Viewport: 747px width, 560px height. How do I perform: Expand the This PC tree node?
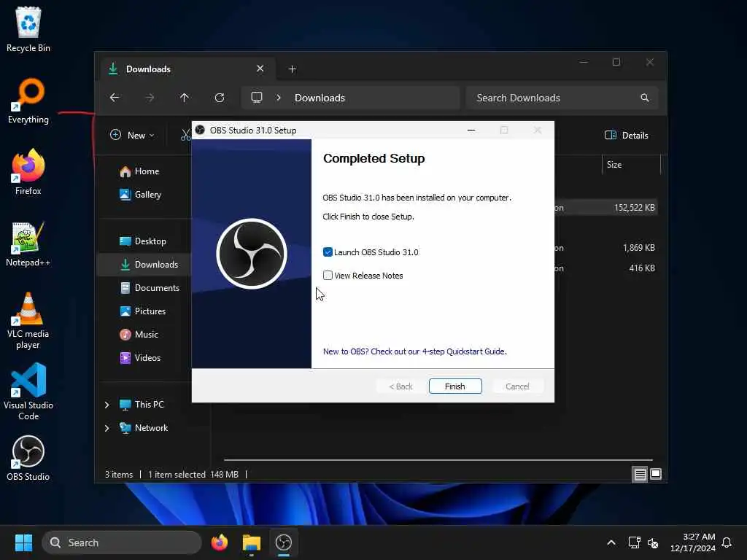pyautogui.click(x=107, y=405)
